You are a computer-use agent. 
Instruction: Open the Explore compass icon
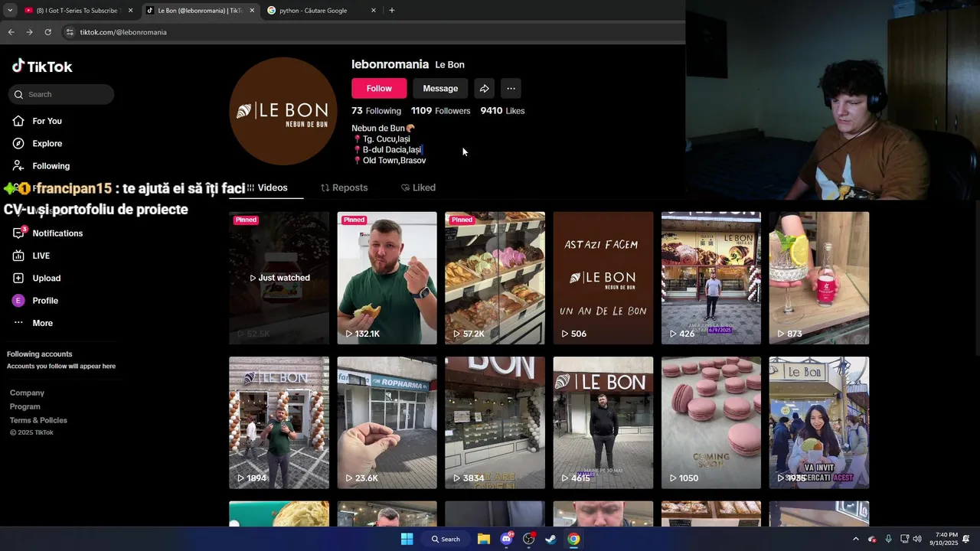tap(18, 143)
